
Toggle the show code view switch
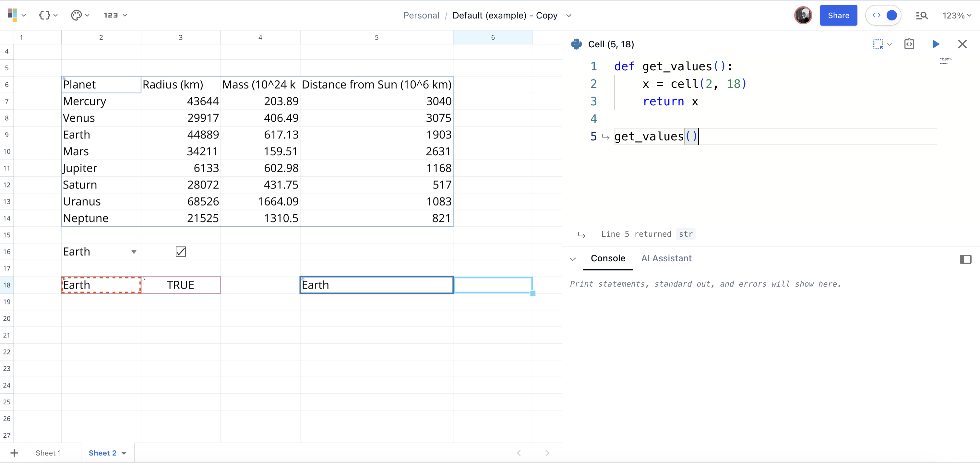883,15
